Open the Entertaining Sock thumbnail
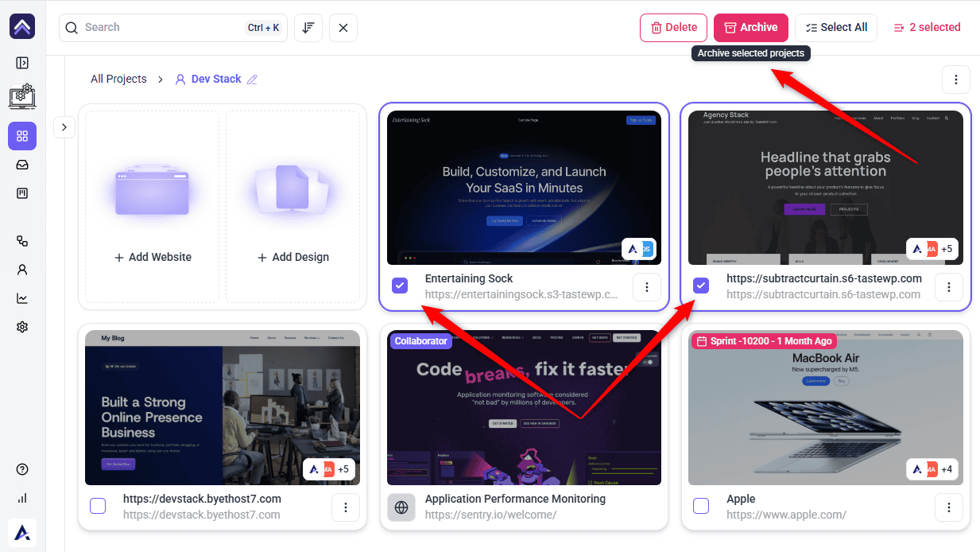Screen dimensions: 980x552 [x=524, y=188]
